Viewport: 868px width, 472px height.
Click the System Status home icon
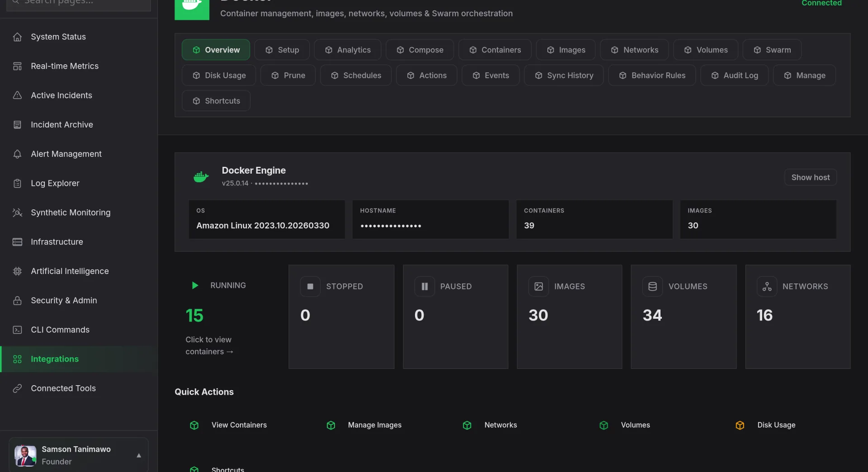click(x=17, y=37)
